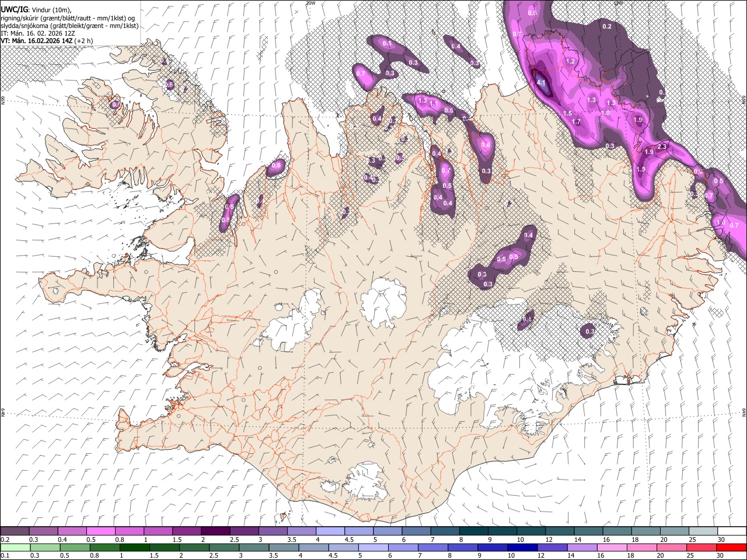Click the 'IT: Mán. 16. 02. 2026 12Z' line

click(38, 33)
